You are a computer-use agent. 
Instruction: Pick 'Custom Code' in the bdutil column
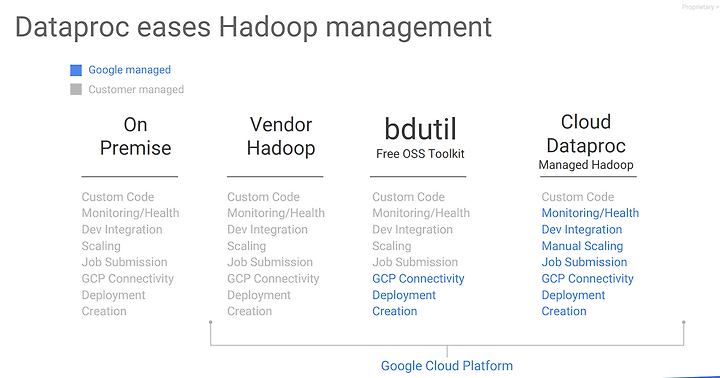point(408,197)
